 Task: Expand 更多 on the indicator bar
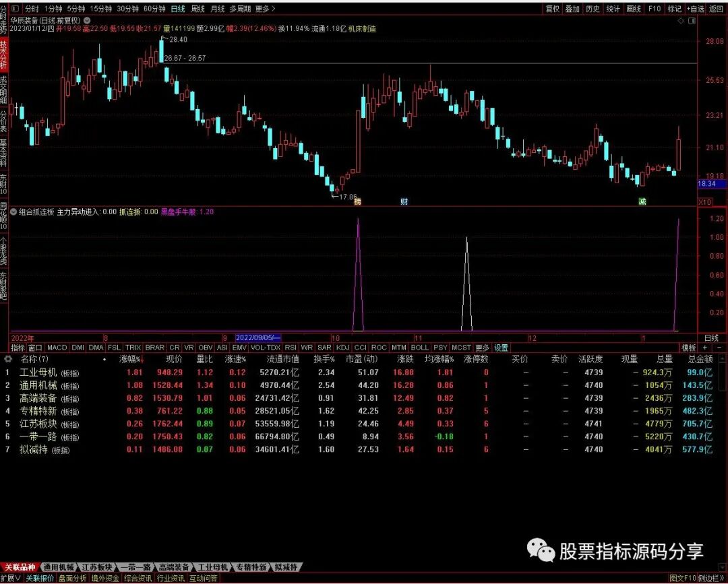tap(483, 348)
